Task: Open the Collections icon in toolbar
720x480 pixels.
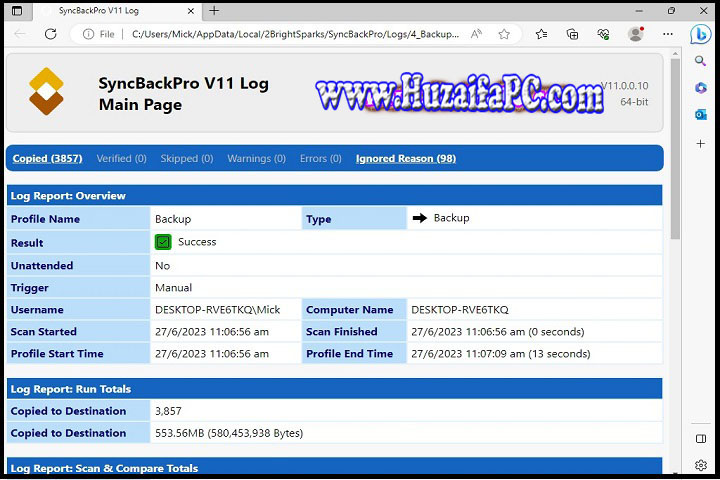Action: coord(572,34)
